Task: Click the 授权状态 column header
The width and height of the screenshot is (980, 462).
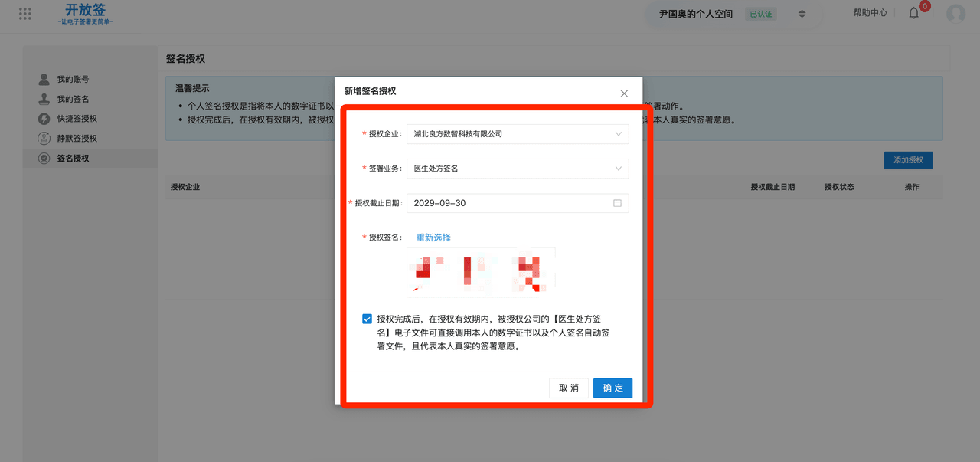Action: (839, 187)
